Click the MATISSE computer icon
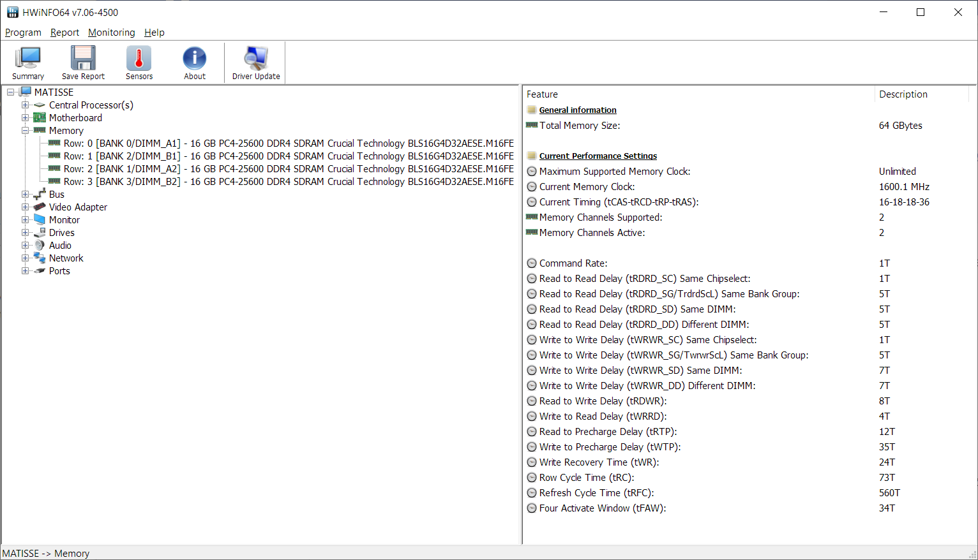The width and height of the screenshot is (978, 560). tap(26, 92)
